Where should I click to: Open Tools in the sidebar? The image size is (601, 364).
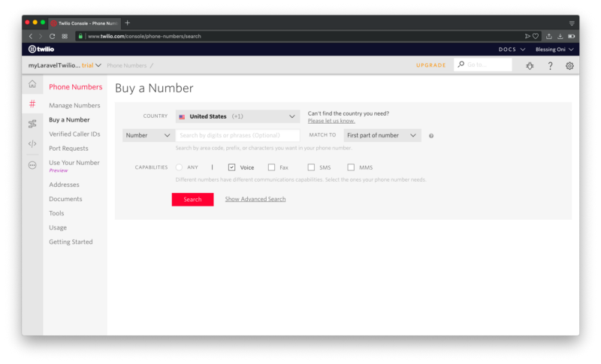point(56,213)
